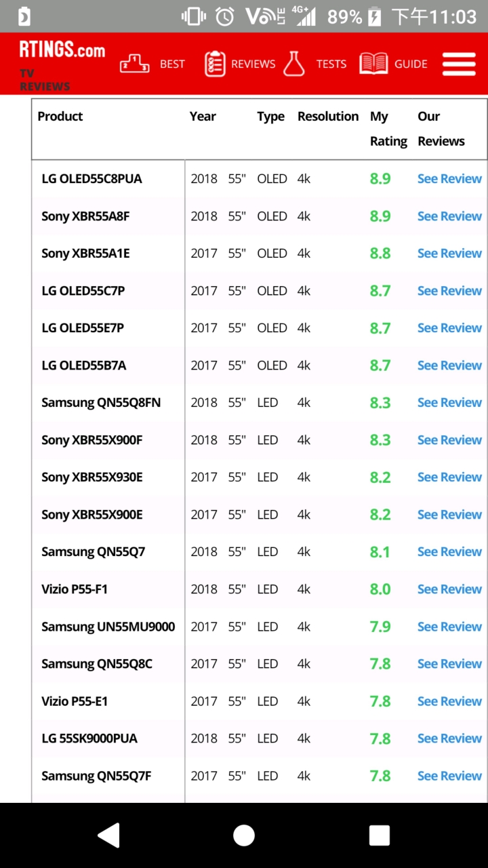488x868 pixels.
Task: Tap the open book Guide icon
Action: (373, 64)
